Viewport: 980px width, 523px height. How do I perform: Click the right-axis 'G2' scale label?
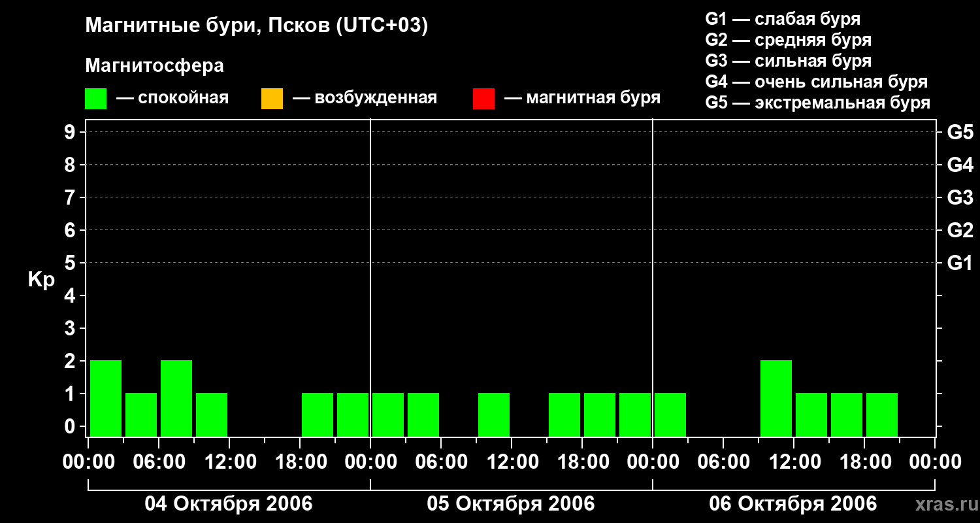(x=960, y=230)
